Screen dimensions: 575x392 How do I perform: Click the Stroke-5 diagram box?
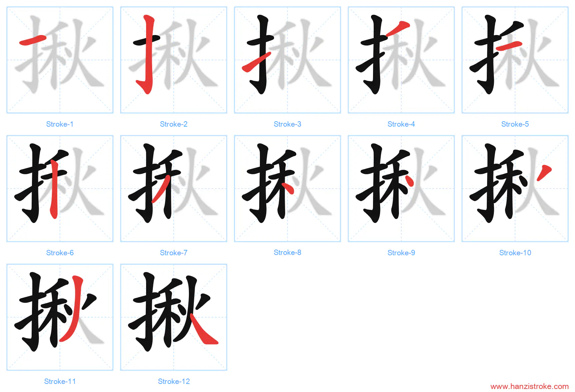[515, 60]
